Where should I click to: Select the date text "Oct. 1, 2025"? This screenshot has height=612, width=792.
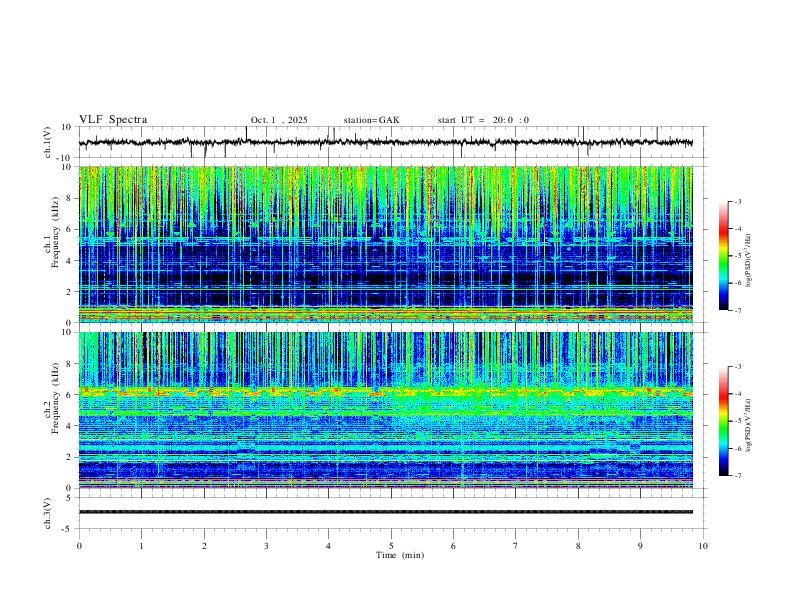coord(279,120)
